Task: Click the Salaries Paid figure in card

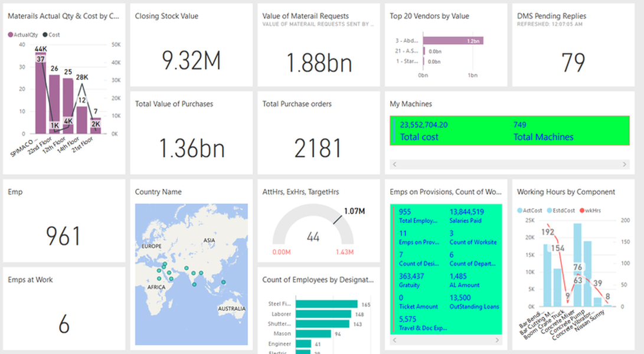Action: pyautogui.click(x=467, y=212)
